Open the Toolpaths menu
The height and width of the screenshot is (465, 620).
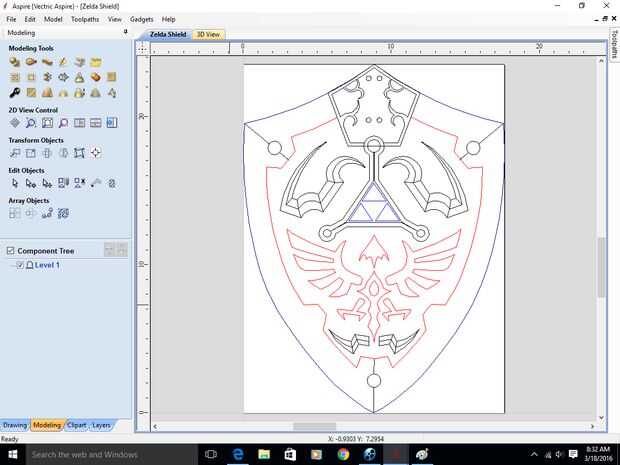point(85,19)
